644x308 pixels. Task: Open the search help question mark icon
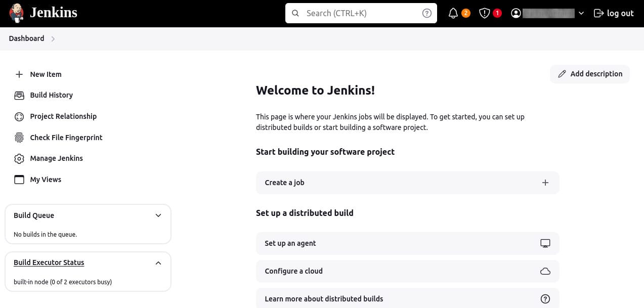click(427, 13)
